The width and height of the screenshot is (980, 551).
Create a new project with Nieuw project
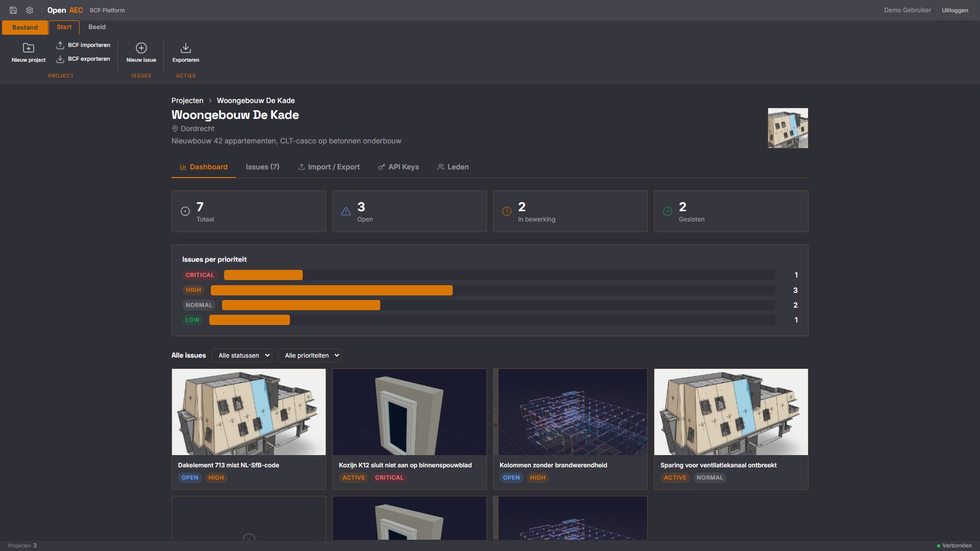tap(29, 53)
